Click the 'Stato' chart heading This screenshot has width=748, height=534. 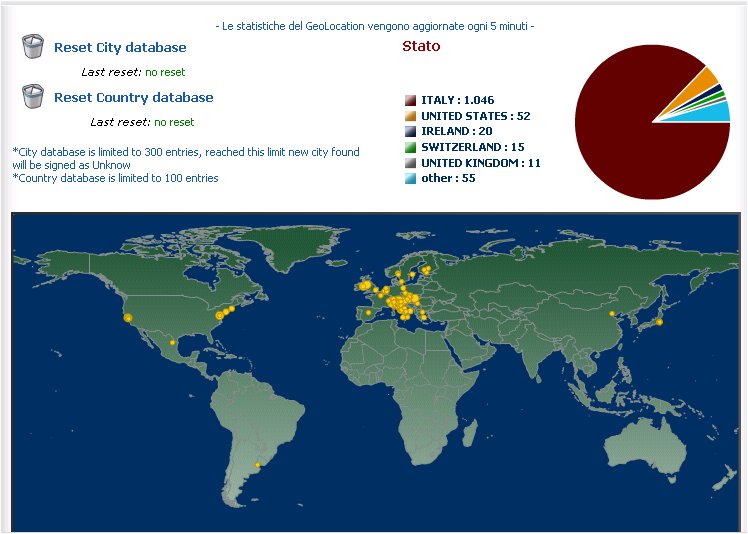pos(421,46)
